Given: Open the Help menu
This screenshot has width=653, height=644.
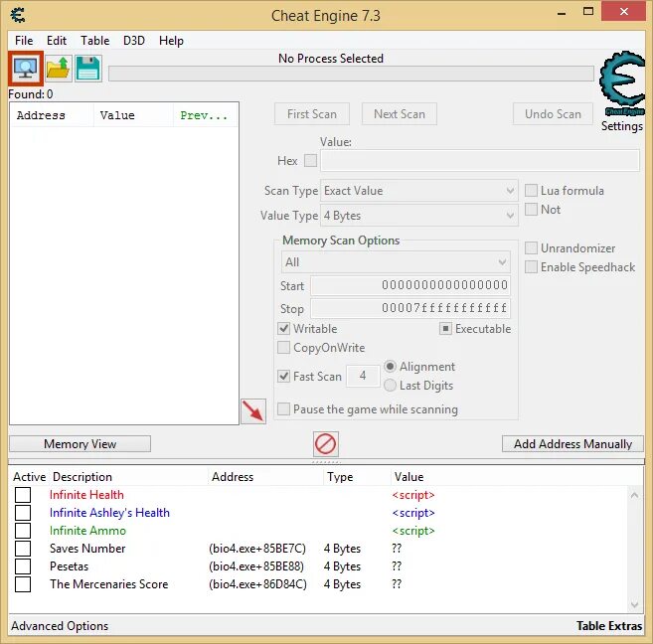Looking at the screenshot, I should (x=171, y=41).
